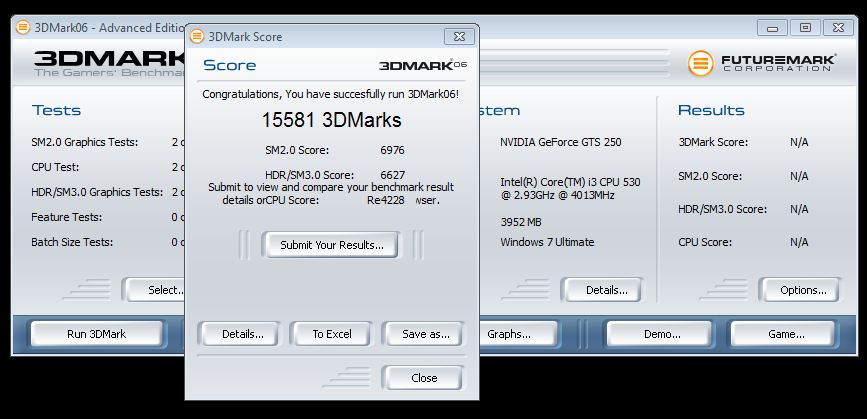Close the 3DMark Score dialog with X
Screen dimensions: 867x419
(x=459, y=36)
